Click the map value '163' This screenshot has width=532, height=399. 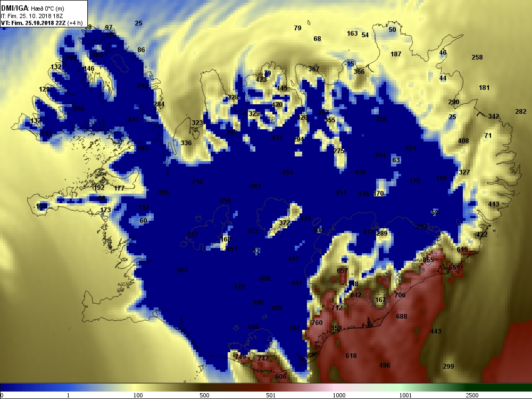pos(352,33)
